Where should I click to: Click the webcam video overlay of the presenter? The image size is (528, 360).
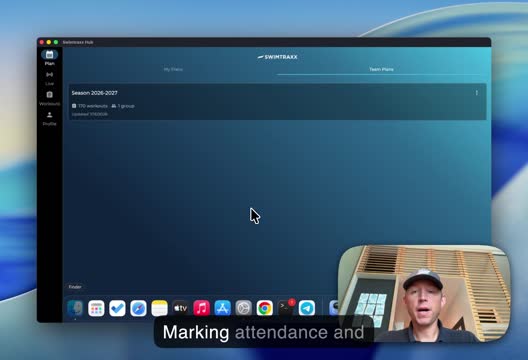coord(424,293)
